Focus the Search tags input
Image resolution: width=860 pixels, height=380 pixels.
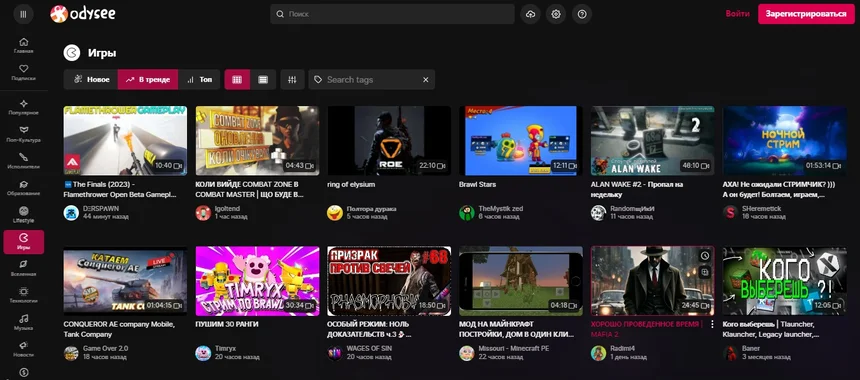coord(372,80)
